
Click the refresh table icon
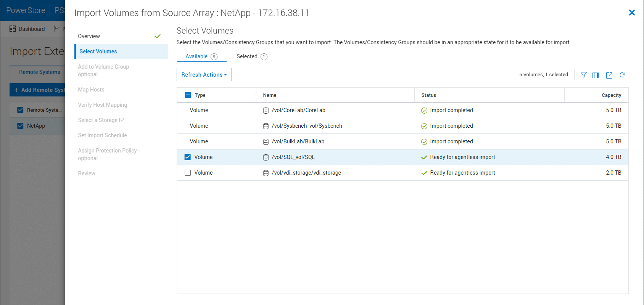point(622,75)
